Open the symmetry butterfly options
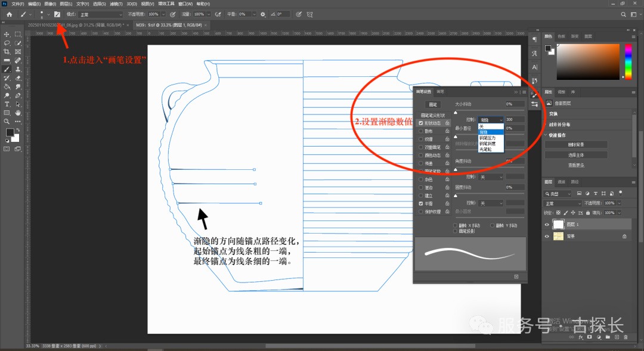Image resolution: width=644 pixels, height=351 pixels. point(309,14)
